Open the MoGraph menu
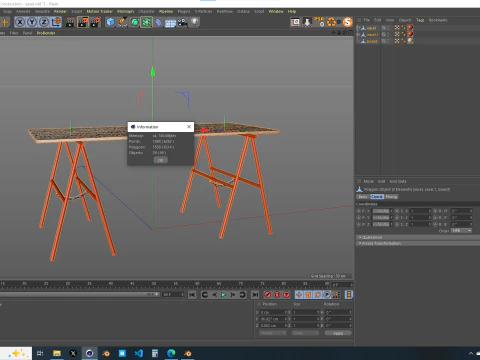Screen dimensions: 480x360 pos(125,11)
